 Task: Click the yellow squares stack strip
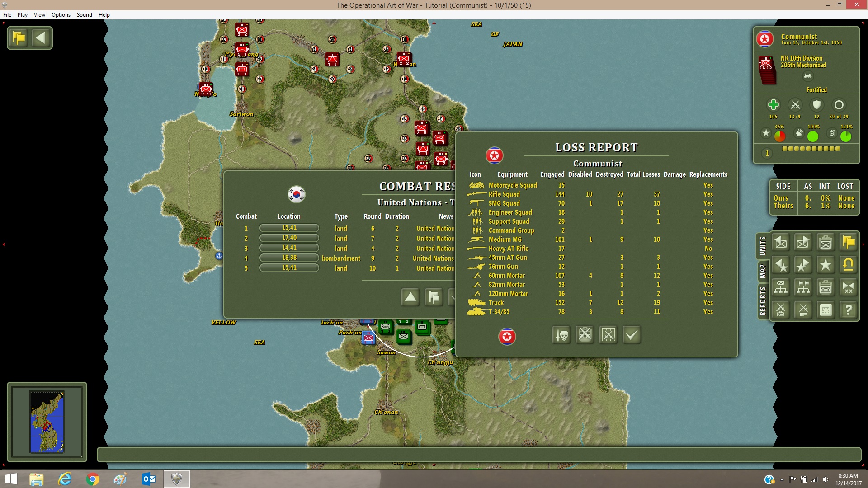[x=811, y=149]
